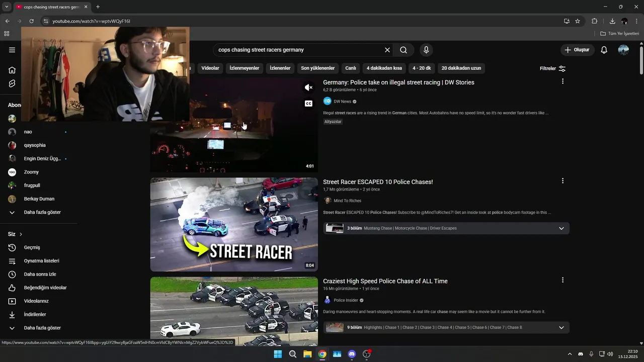The width and height of the screenshot is (644, 362).
Task: Toggle captions on DW preview video
Action: click(x=309, y=104)
